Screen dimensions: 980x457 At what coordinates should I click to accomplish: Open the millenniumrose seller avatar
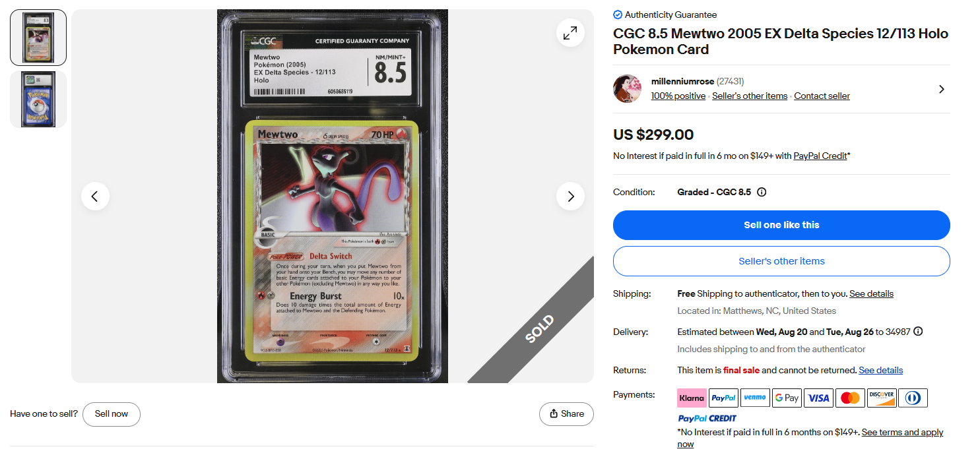[627, 88]
